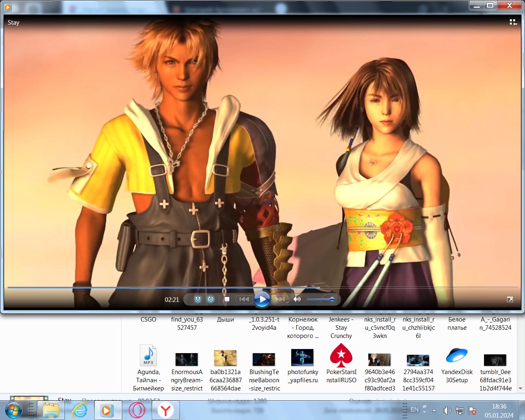The width and height of the screenshot is (525, 420).
Task: Select the EnormousAngryBream video thumbnail
Action: [187, 372]
